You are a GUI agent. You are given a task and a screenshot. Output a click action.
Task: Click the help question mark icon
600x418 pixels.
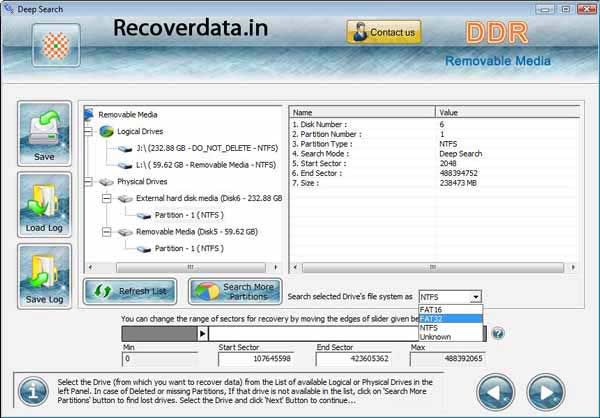498,333
